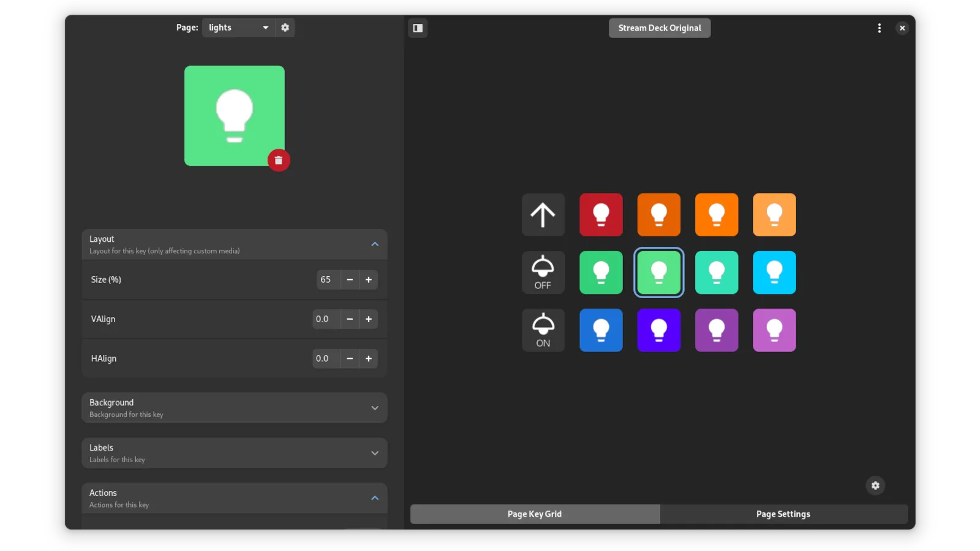Viewport: 980px width, 551px height.
Task: Select the lamp OFF key
Action: point(543,272)
